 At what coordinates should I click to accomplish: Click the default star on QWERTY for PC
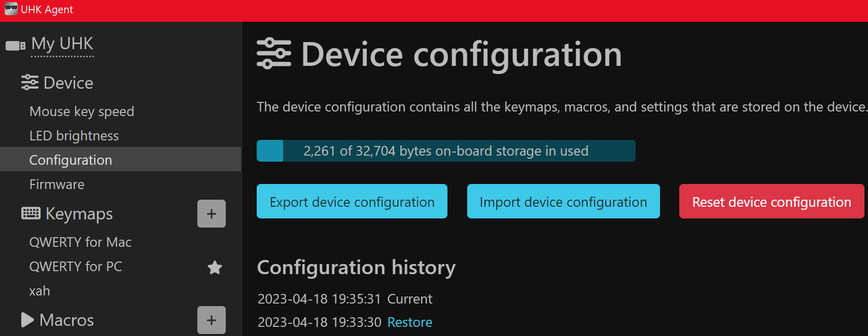215,267
